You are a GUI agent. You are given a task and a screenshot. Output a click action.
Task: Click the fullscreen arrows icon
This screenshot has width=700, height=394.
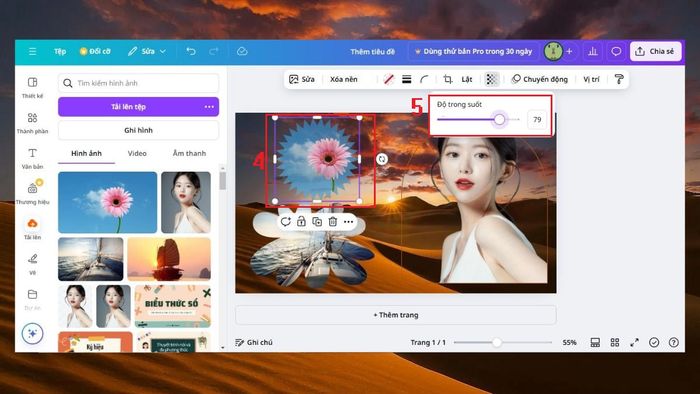tap(634, 342)
